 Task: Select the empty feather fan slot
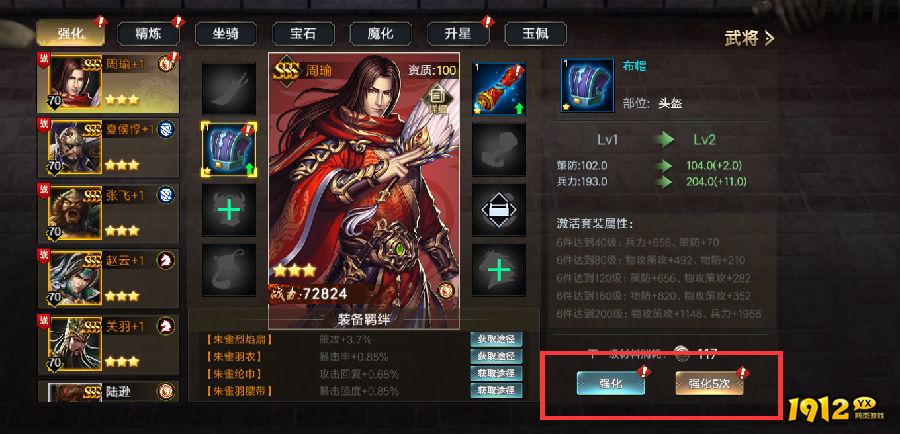pos(228,89)
